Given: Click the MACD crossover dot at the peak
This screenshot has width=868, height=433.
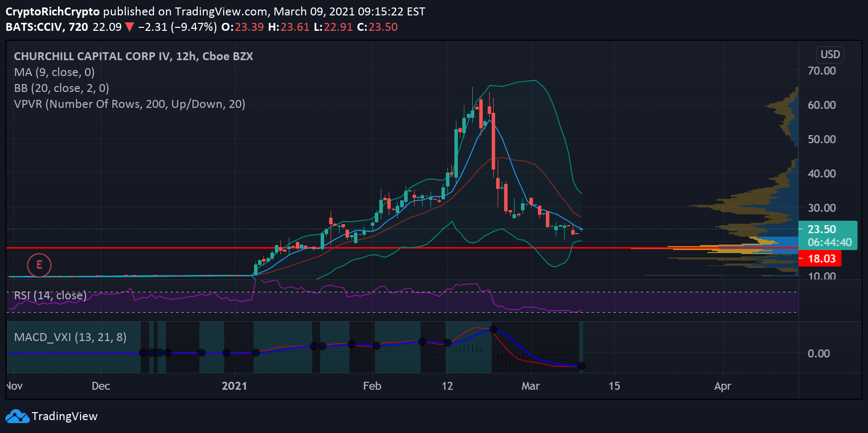Looking at the screenshot, I should pos(494,329).
